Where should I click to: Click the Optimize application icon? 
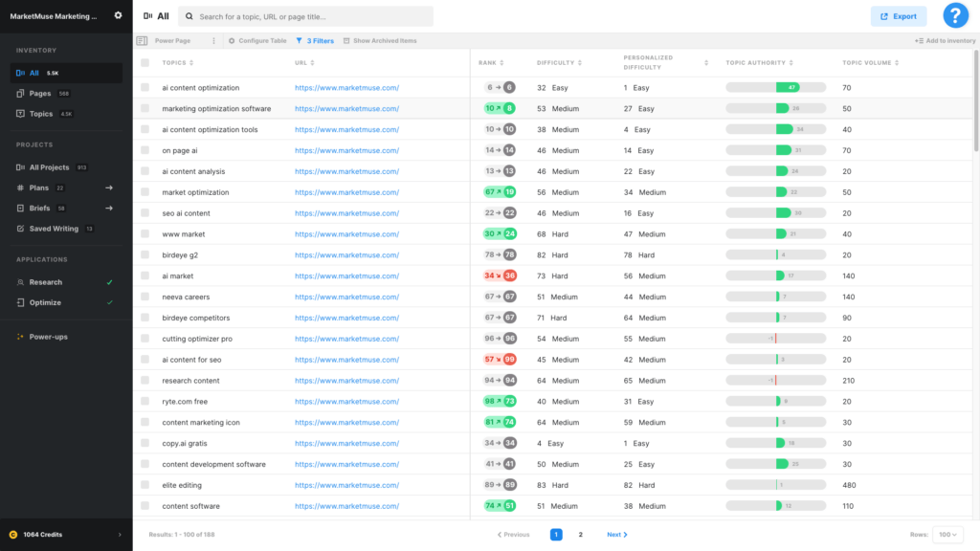[x=20, y=302]
